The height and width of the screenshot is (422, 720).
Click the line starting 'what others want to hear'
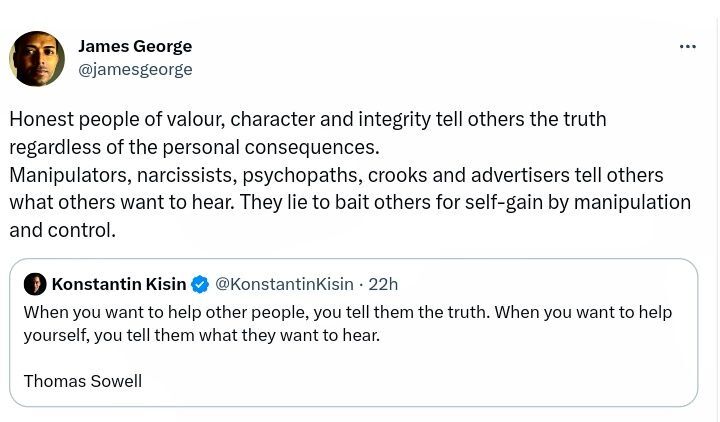point(349,202)
